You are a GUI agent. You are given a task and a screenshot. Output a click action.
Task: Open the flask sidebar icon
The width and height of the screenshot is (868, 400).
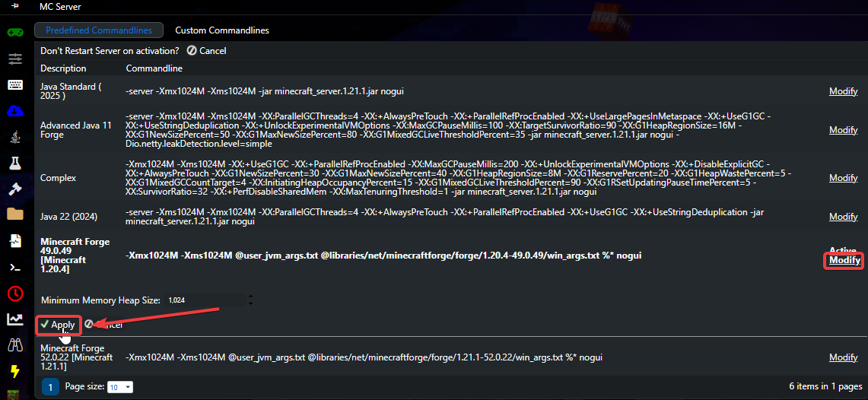15,163
